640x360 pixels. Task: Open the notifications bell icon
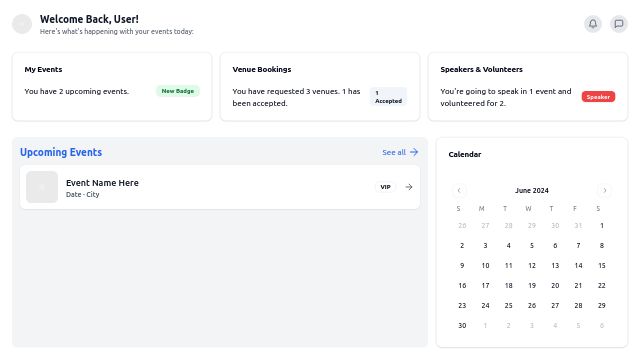(x=593, y=24)
